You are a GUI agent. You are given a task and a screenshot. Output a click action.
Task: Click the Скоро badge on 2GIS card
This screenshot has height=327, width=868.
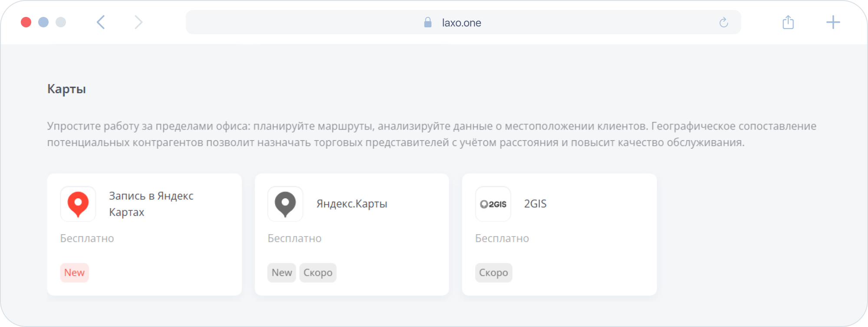(493, 273)
